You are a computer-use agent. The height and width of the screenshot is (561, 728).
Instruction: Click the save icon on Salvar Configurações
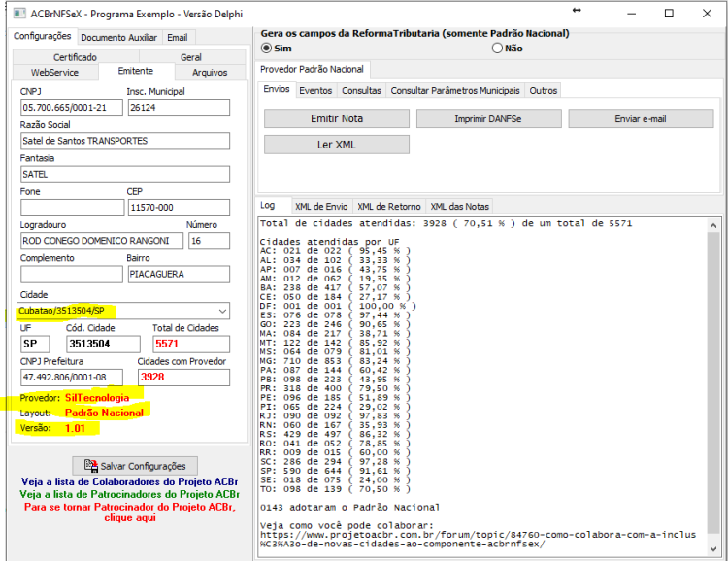click(91, 465)
